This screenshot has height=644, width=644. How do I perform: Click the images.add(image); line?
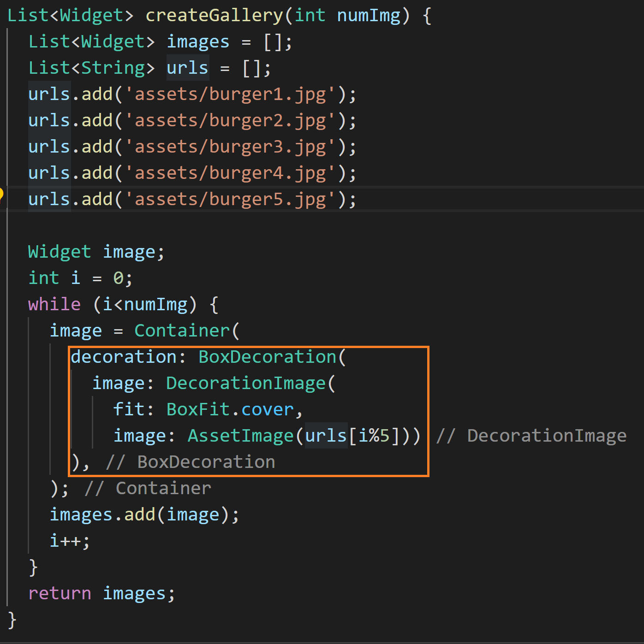coord(145,515)
